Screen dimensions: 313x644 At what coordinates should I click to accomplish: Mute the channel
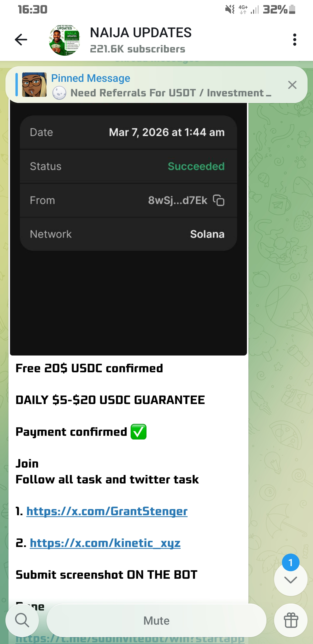[156, 620]
